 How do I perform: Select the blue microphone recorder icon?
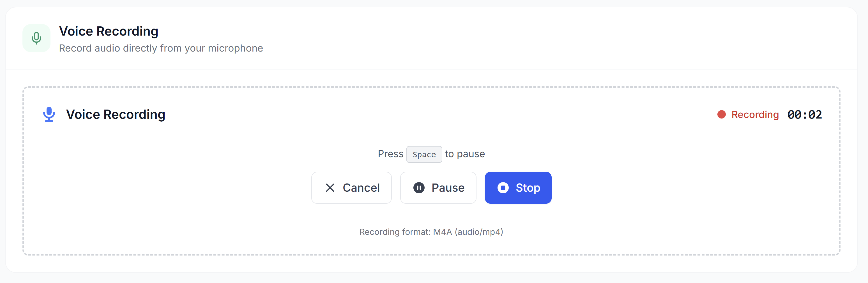click(49, 114)
